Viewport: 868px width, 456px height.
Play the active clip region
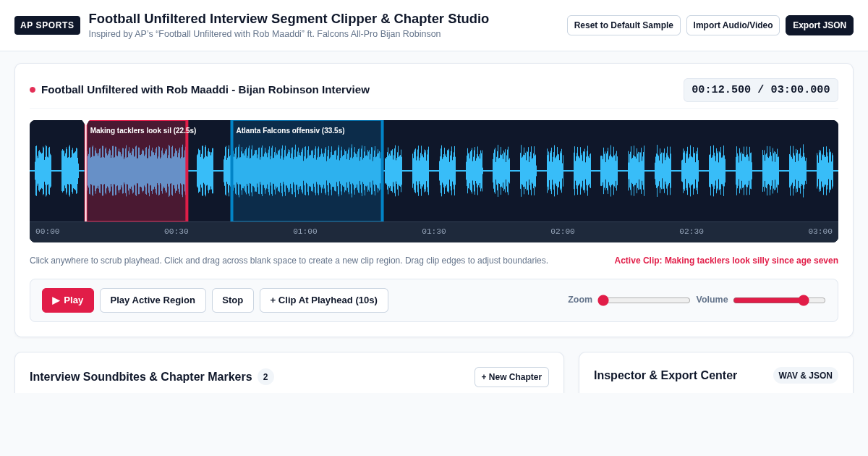tap(153, 300)
